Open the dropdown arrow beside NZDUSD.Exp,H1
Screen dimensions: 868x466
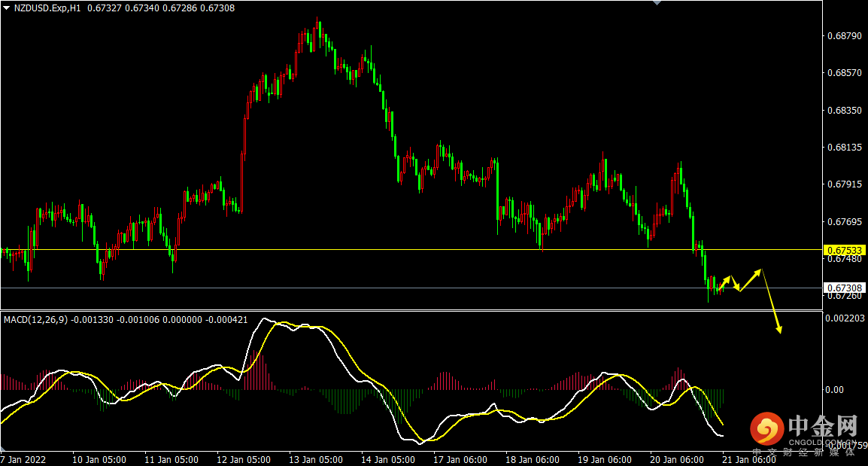click(x=6, y=8)
